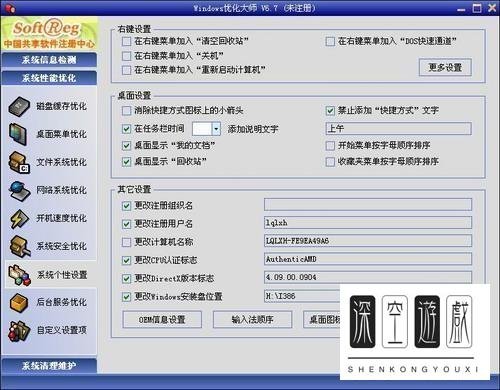
Task: Enable 开始菜单按字母顺序排序 checkbox
Action: [330, 146]
